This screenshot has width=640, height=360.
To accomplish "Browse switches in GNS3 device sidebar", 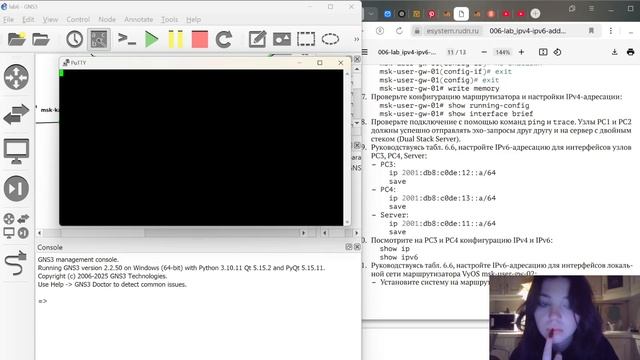I will [x=16, y=114].
